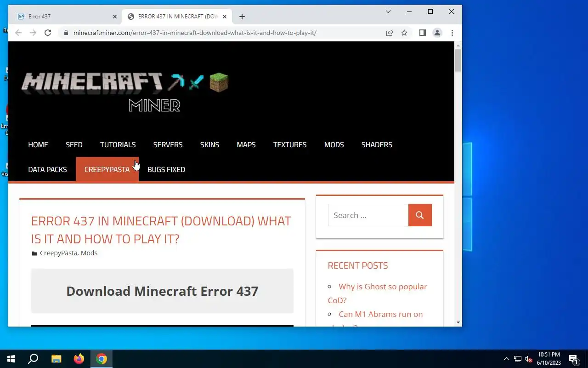Open the CREEPYPASTA menu item
The width and height of the screenshot is (588, 368).
point(107,169)
